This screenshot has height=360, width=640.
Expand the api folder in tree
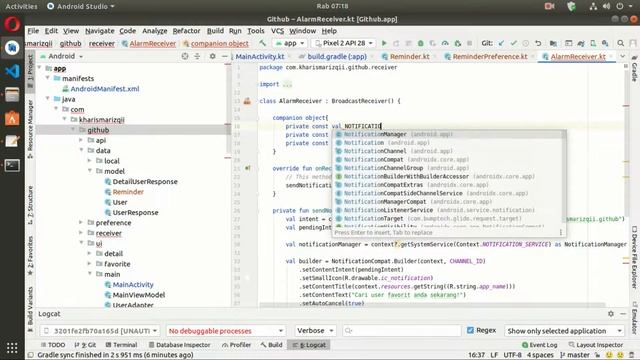[x=81, y=140]
